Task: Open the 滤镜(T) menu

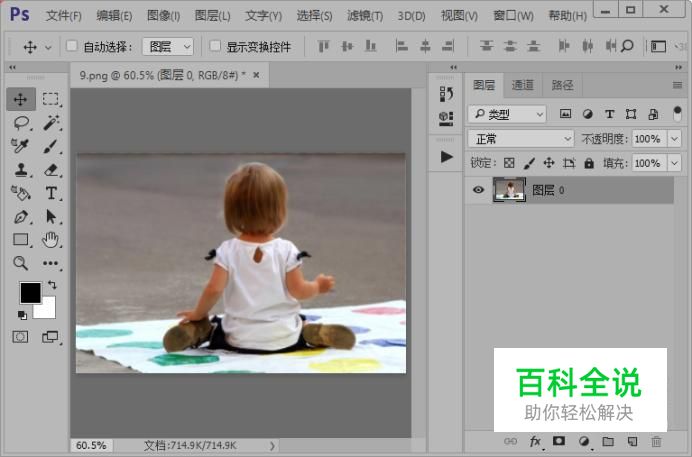Action: click(x=365, y=16)
